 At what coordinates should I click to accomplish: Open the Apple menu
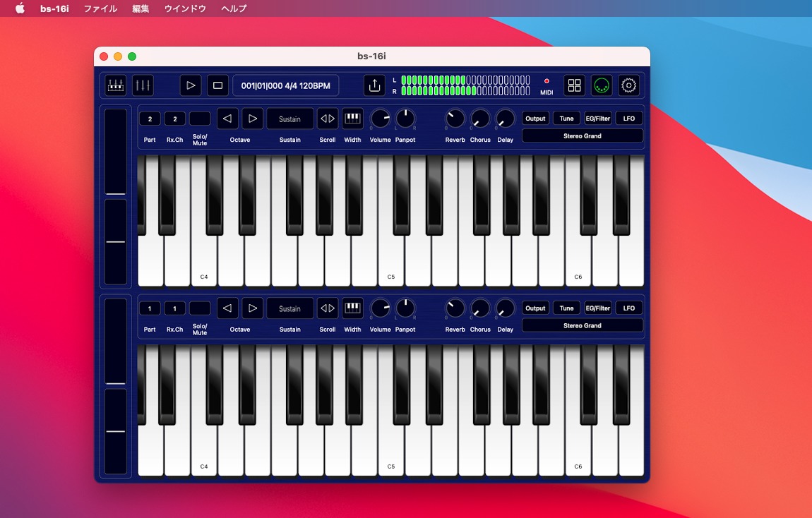click(20, 8)
